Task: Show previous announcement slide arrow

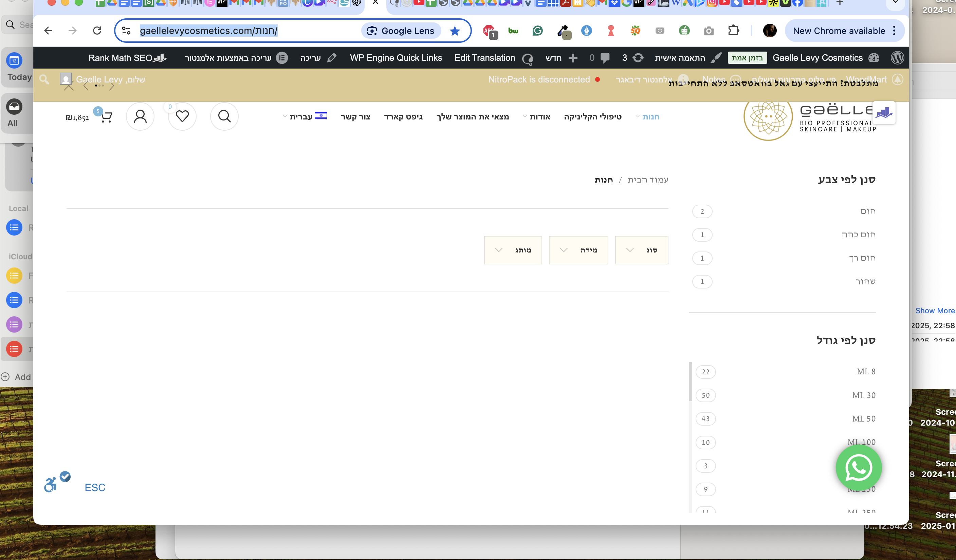Action: click(x=86, y=86)
